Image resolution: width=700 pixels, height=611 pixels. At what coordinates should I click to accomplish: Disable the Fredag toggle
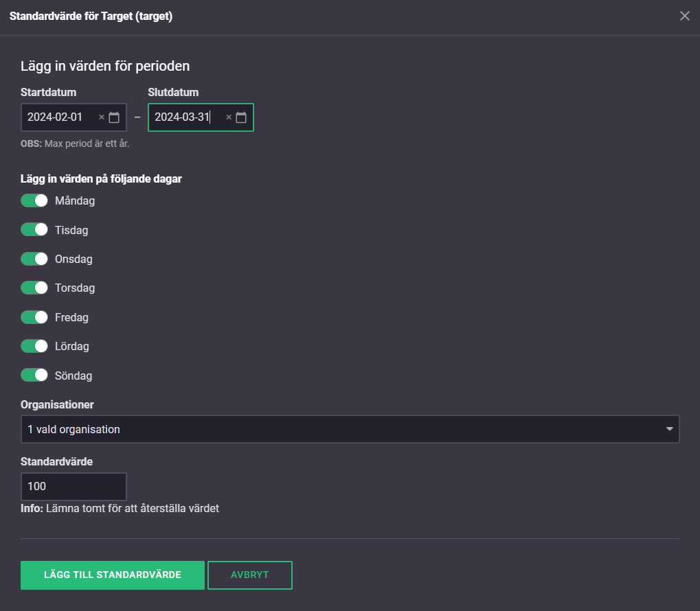click(34, 317)
